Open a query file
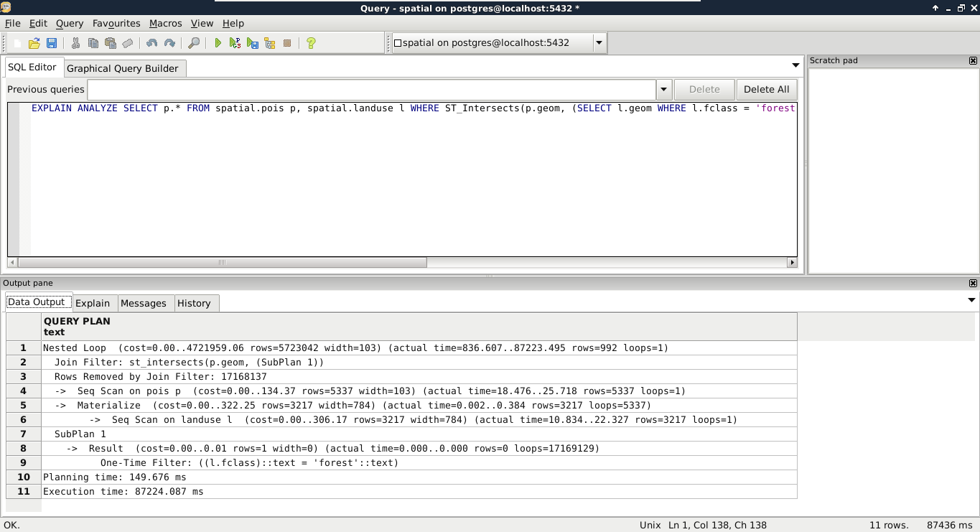 (34, 43)
